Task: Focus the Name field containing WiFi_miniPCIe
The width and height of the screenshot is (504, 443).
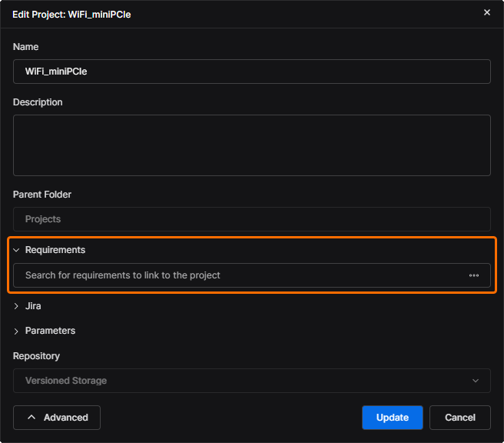Action: 251,72
